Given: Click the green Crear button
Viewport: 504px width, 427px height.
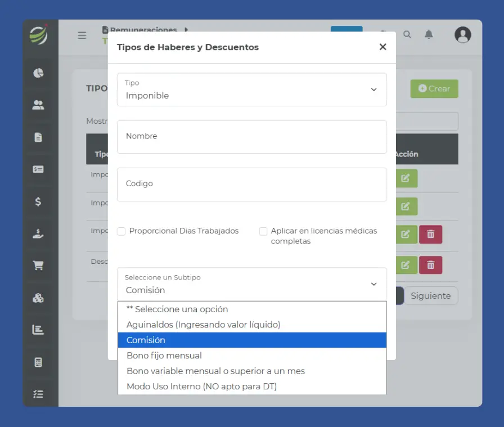Looking at the screenshot, I should click(x=434, y=89).
